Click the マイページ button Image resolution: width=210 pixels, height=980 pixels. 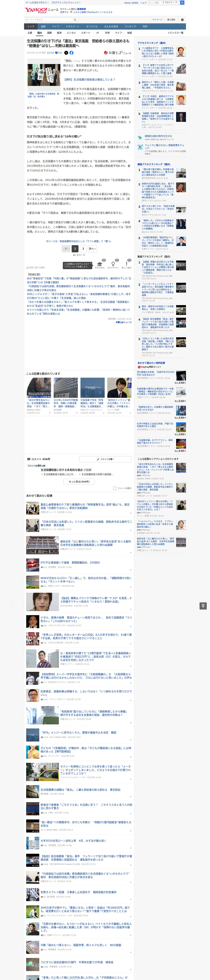tap(157, 19)
